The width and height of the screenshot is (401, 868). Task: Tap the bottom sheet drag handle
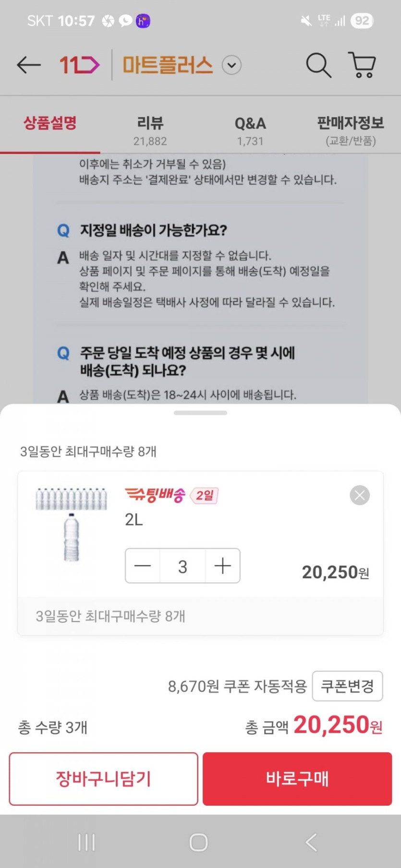(x=200, y=413)
